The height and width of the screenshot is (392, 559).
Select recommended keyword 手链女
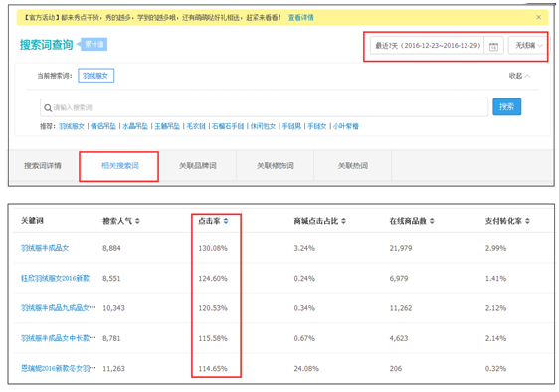pos(317,126)
